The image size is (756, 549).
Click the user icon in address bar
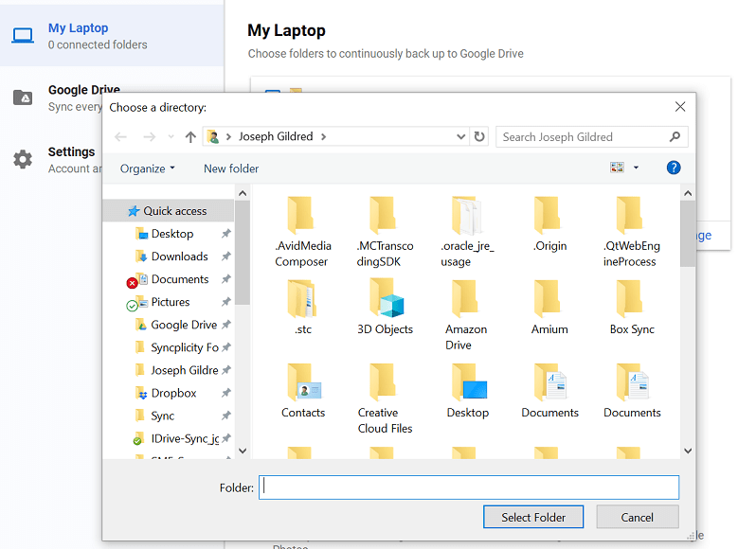(x=213, y=136)
